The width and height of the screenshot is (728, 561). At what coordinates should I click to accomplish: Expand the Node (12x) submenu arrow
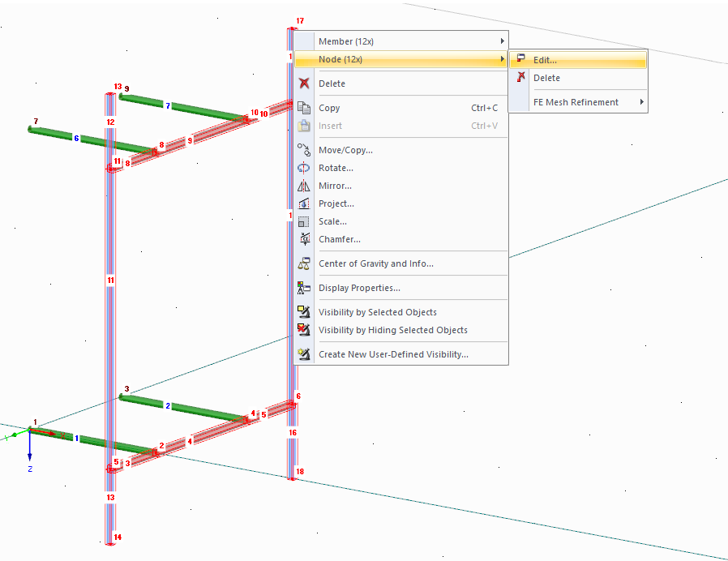[502, 58]
